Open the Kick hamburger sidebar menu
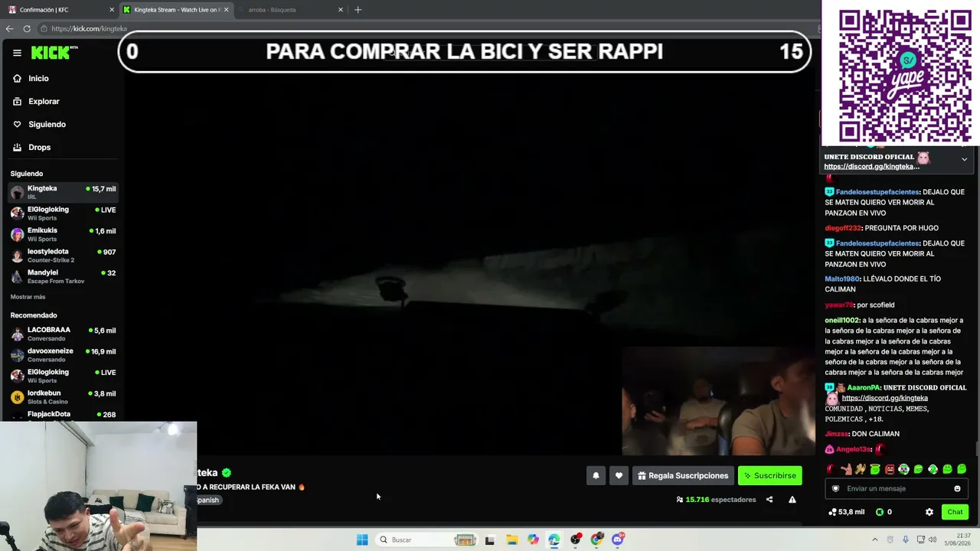Image resolution: width=980 pixels, height=551 pixels. tap(17, 53)
